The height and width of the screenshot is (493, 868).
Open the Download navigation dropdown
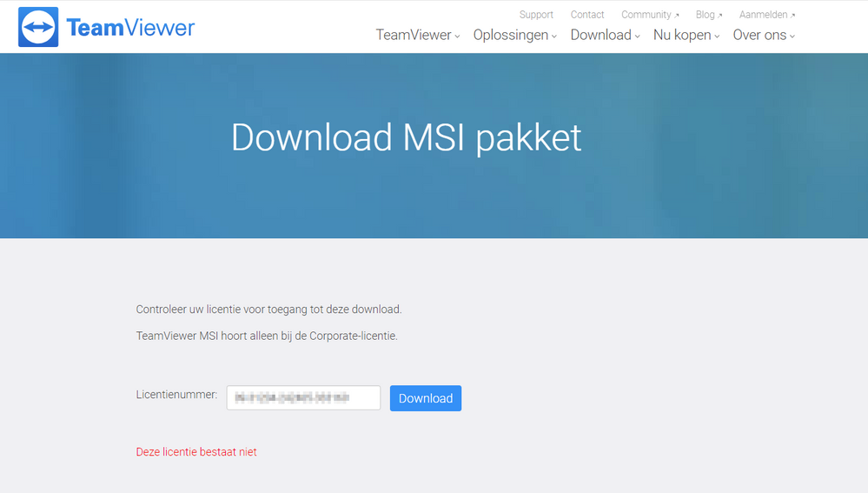point(605,35)
